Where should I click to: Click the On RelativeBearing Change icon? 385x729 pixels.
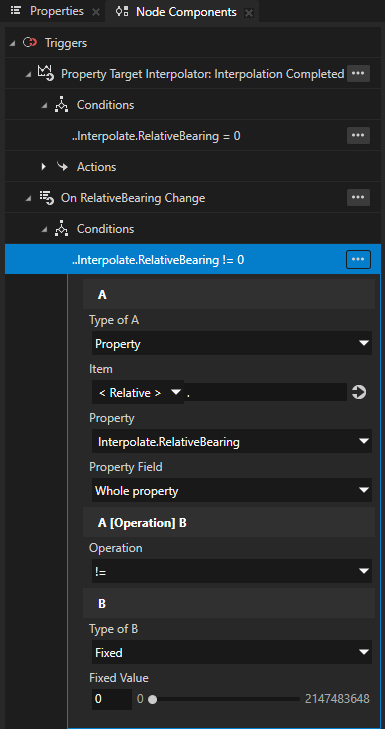point(46,198)
